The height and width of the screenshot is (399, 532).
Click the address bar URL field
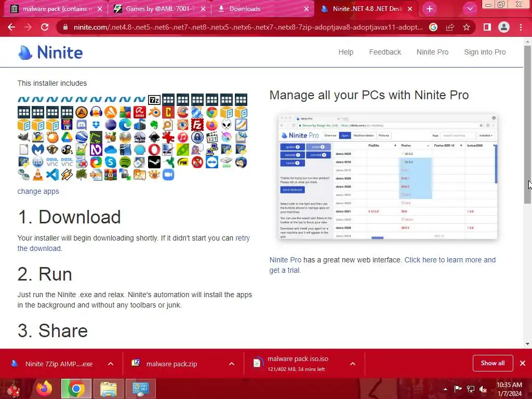pyautogui.click(x=248, y=27)
